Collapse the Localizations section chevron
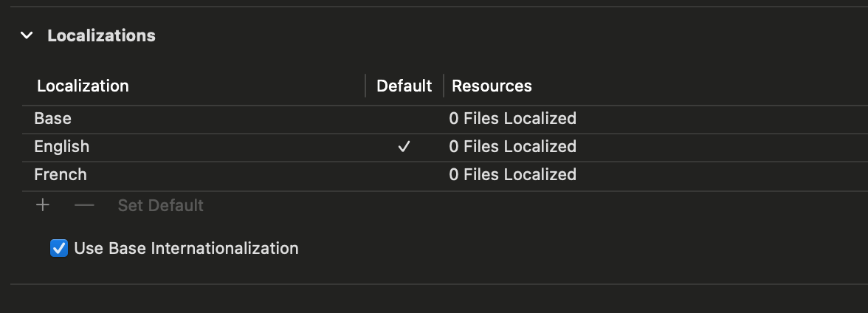Viewport: 868px width, 313px height. pyautogui.click(x=27, y=36)
